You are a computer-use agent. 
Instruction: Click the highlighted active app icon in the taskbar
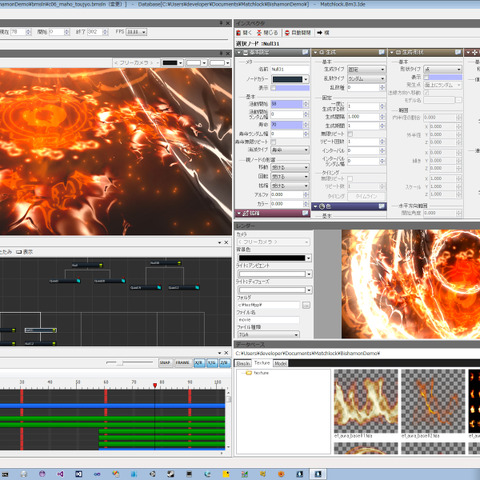(318, 474)
